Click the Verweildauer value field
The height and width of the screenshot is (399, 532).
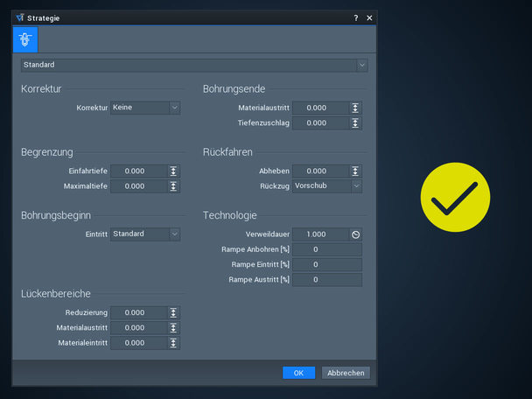coord(321,234)
